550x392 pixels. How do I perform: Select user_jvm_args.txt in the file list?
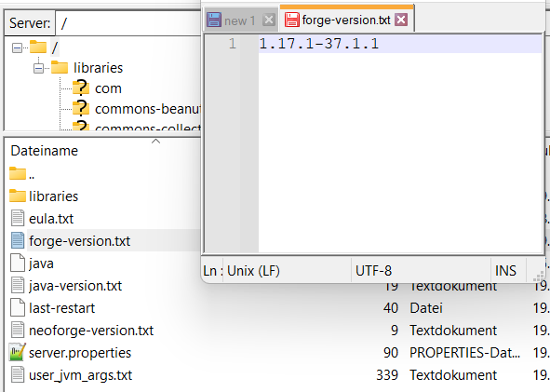point(80,375)
